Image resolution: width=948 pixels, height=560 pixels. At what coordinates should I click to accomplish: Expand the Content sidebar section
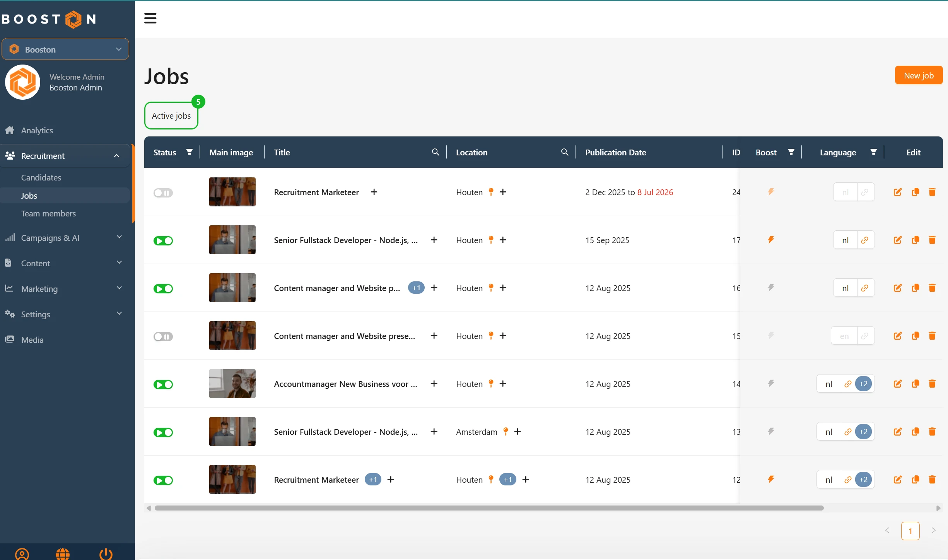coord(65,263)
